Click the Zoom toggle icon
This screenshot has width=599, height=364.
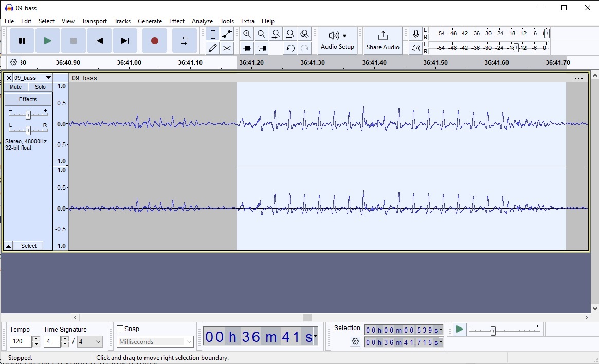[x=304, y=34]
